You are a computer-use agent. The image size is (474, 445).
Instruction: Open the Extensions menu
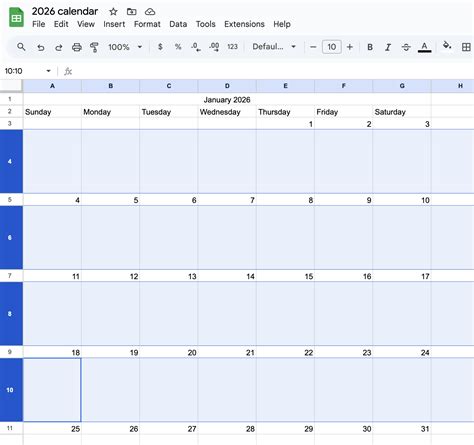(244, 24)
